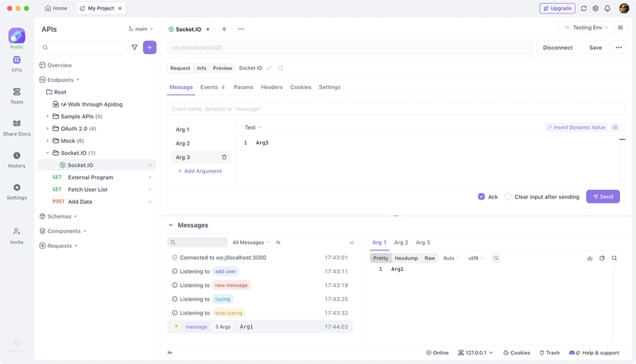The width and height of the screenshot is (636, 364).
Task: Open the utf8 encoding dropdown
Action: [476, 258]
